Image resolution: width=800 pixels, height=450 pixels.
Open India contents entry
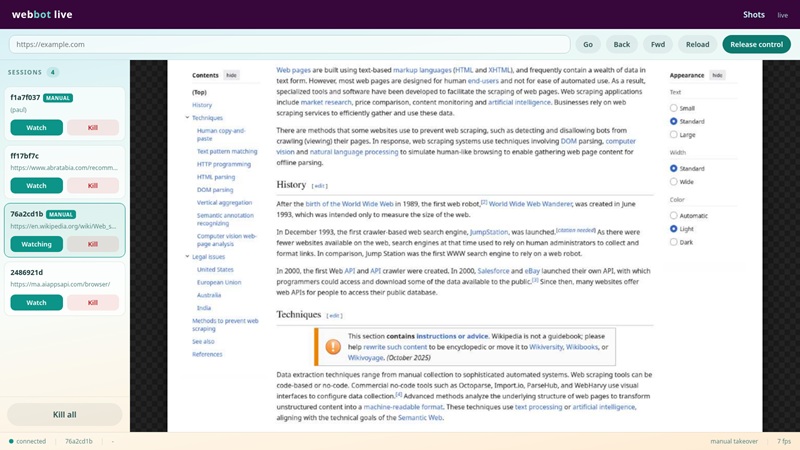pos(204,308)
